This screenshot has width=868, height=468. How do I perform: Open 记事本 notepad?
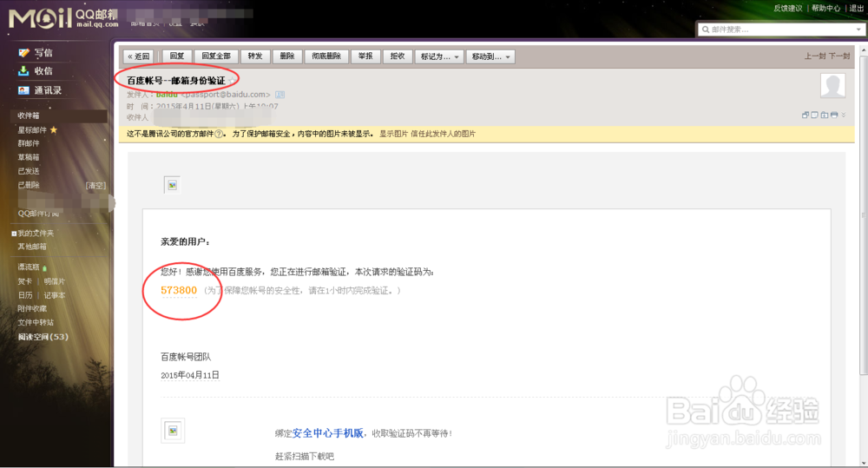54,295
